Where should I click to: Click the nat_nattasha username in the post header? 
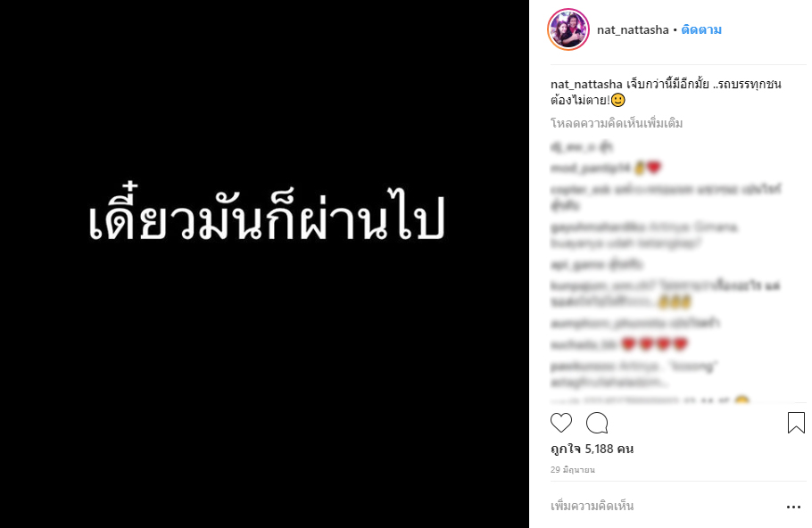[633, 30]
